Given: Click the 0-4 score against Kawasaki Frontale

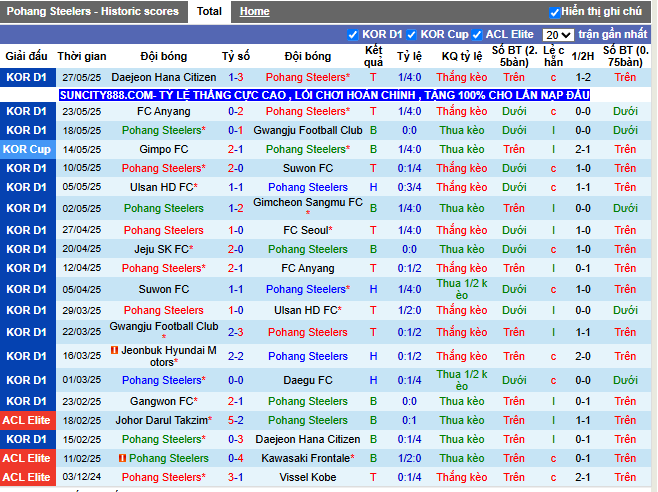Looking at the screenshot, I should point(235,458).
